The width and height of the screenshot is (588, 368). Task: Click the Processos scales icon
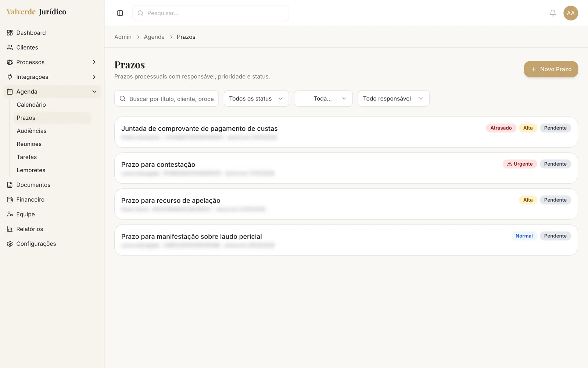pos(10,62)
